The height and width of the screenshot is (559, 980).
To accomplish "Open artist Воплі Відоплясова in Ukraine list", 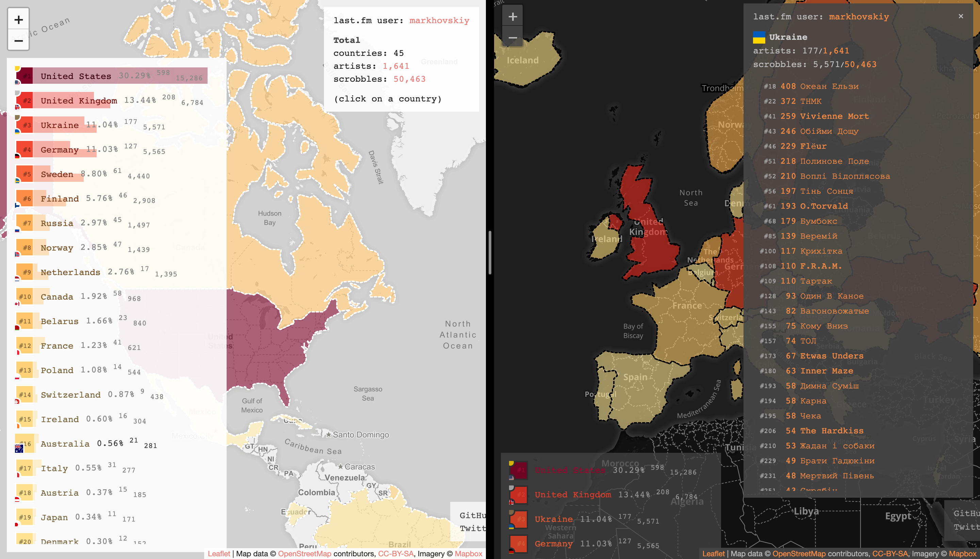I will tap(845, 176).
